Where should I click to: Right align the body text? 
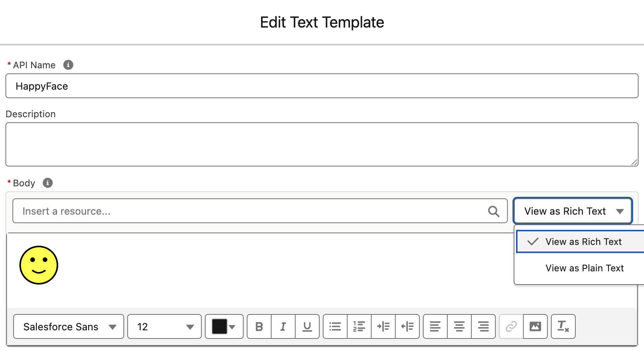[x=483, y=326]
